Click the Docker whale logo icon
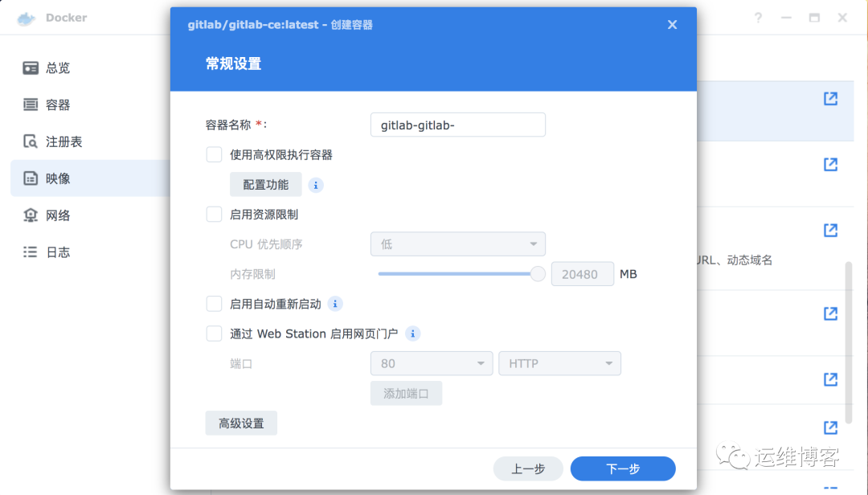868x495 pixels. [26, 18]
